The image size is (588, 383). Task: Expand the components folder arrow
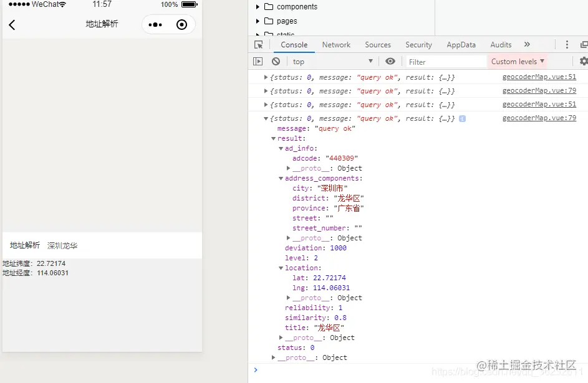(x=258, y=7)
